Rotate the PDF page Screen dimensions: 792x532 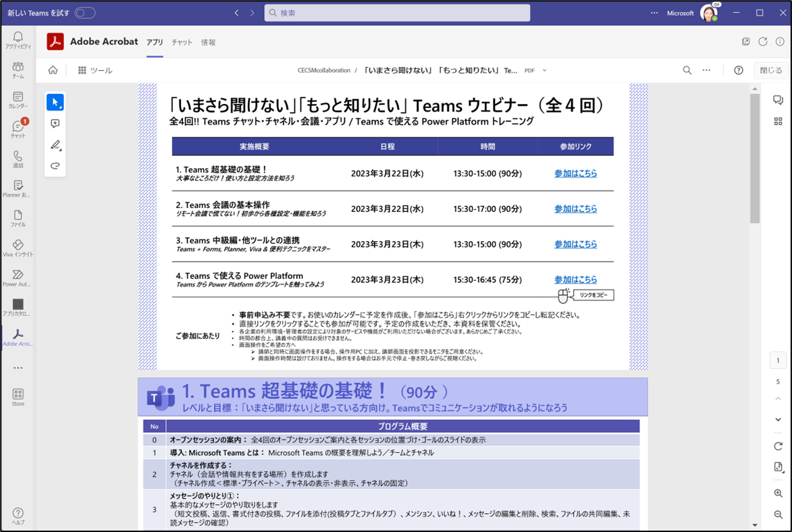tap(777, 445)
